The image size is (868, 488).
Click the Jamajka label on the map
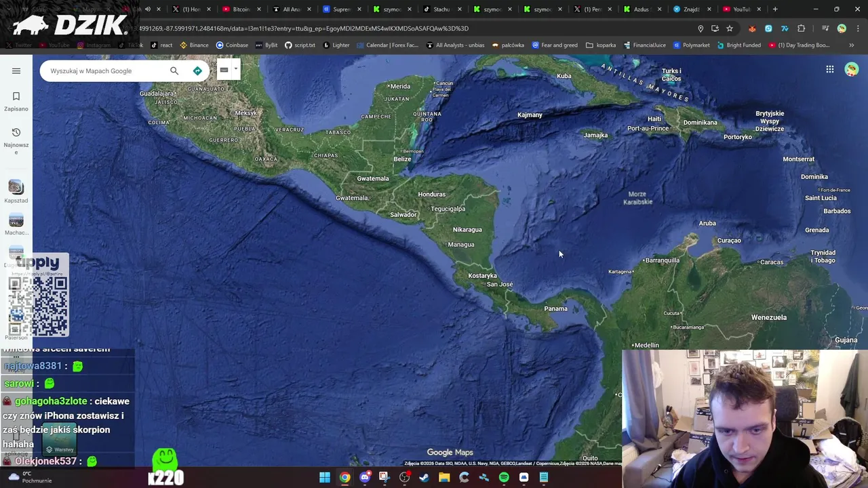coord(595,135)
